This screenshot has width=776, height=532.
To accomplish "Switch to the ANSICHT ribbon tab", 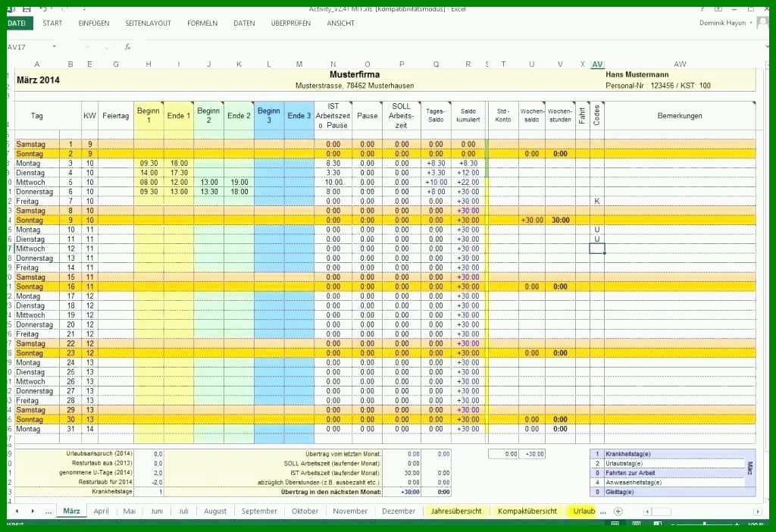I will point(340,23).
